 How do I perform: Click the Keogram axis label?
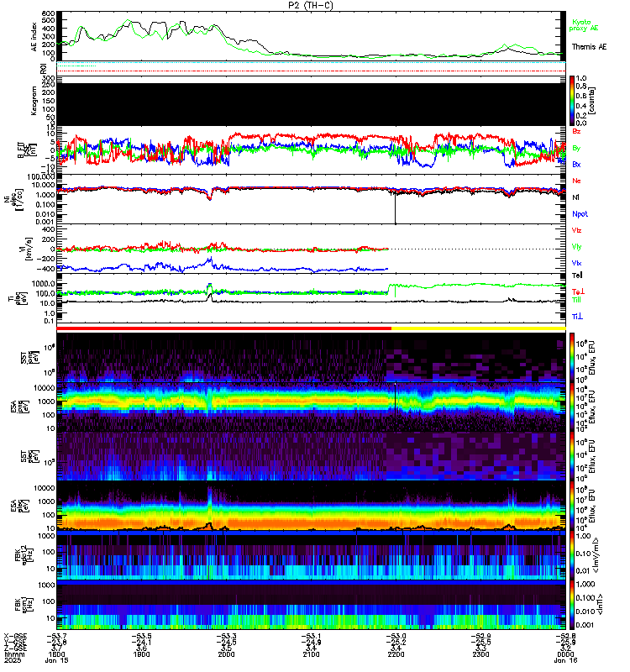point(34,101)
